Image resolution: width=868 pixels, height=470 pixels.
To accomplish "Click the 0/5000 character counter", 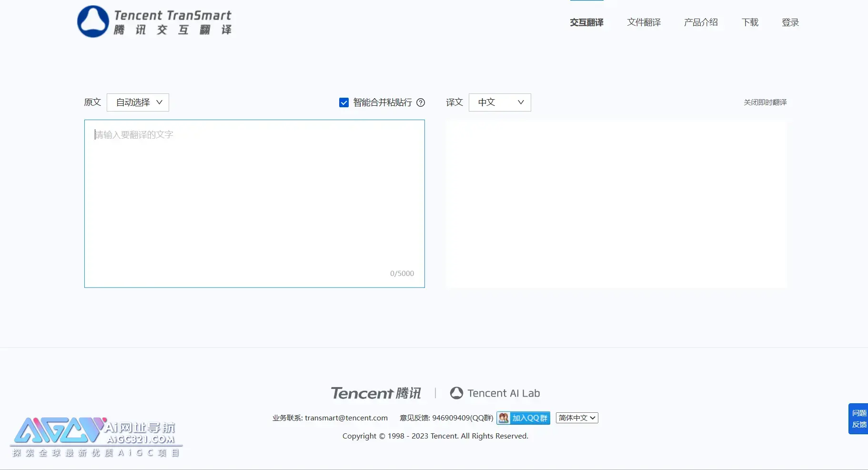I will (402, 274).
